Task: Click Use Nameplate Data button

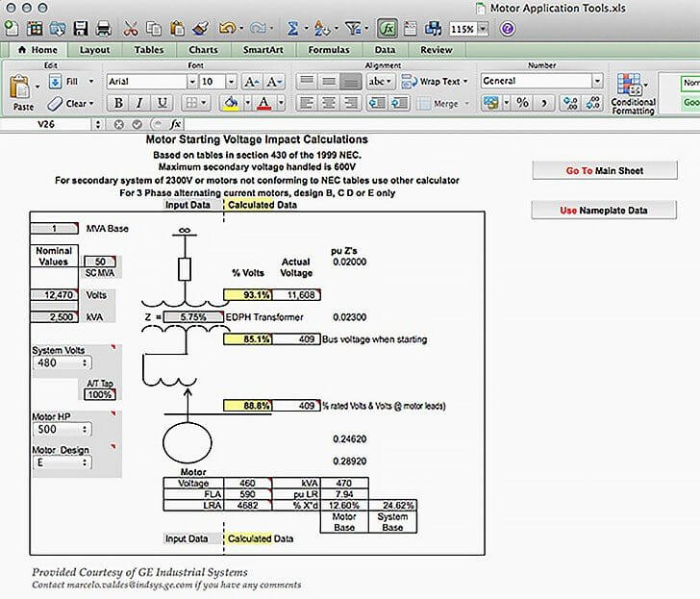Action: [604, 211]
